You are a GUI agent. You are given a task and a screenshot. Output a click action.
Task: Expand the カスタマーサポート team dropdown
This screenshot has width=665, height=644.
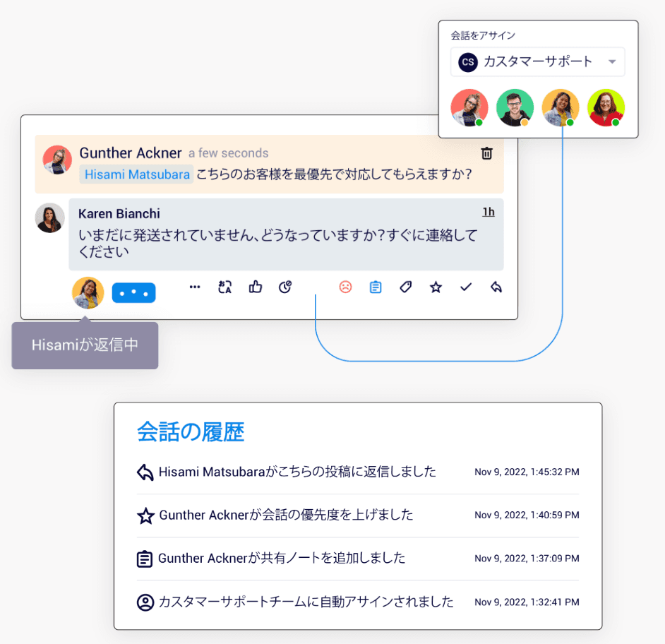click(537, 62)
